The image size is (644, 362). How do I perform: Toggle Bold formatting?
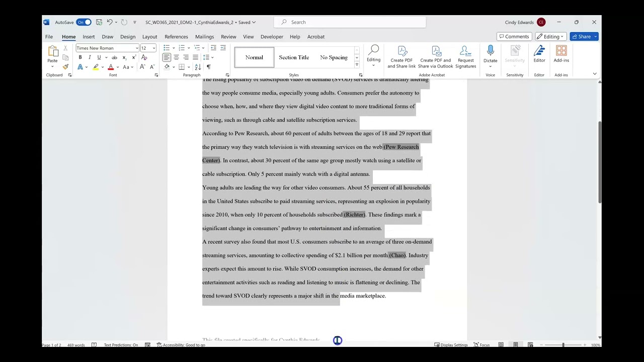(80, 57)
